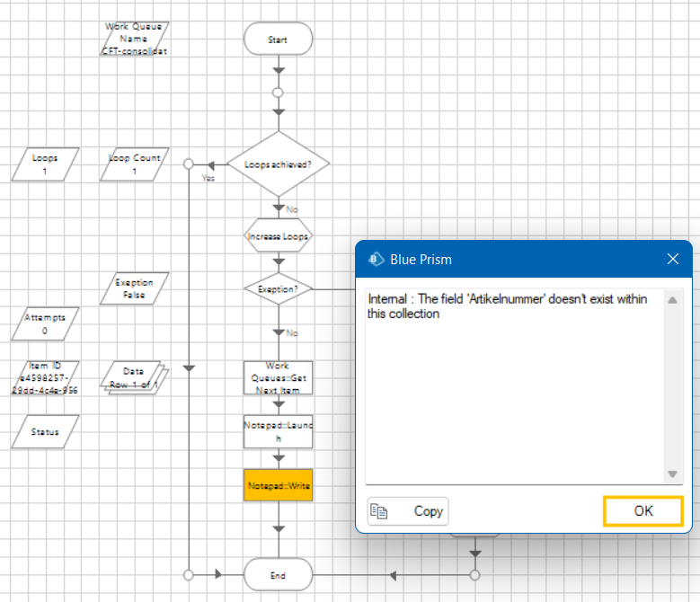Click the 'Blue Prism' dialog title text
Viewport: 700px width, 602px height.
click(x=421, y=260)
